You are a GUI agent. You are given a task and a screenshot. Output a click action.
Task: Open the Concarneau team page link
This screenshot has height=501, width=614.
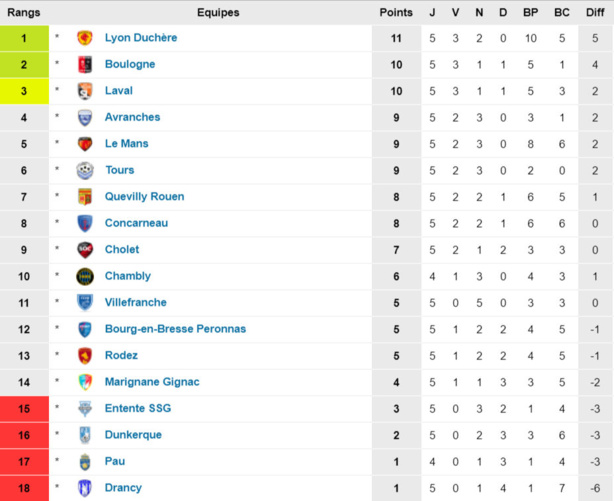coord(136,223)
